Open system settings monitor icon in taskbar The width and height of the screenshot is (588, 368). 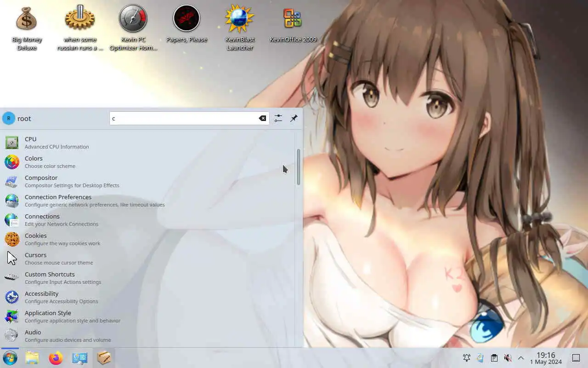80,358
